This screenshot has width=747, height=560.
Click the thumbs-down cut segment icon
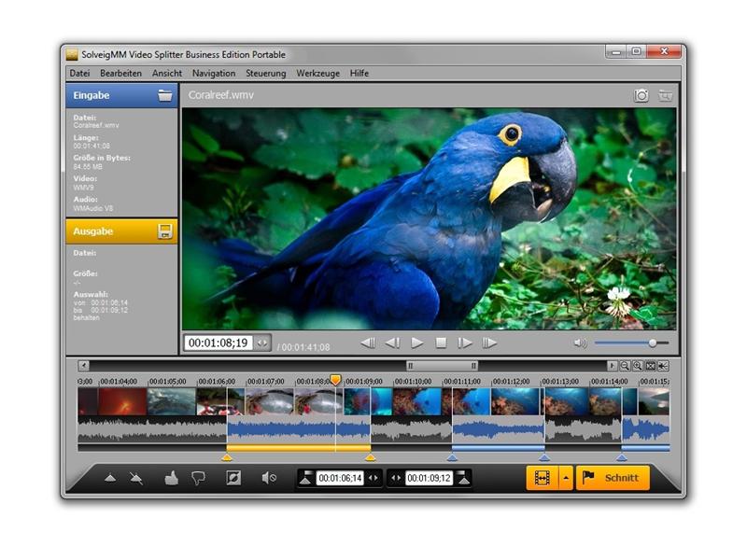[198, 478]
